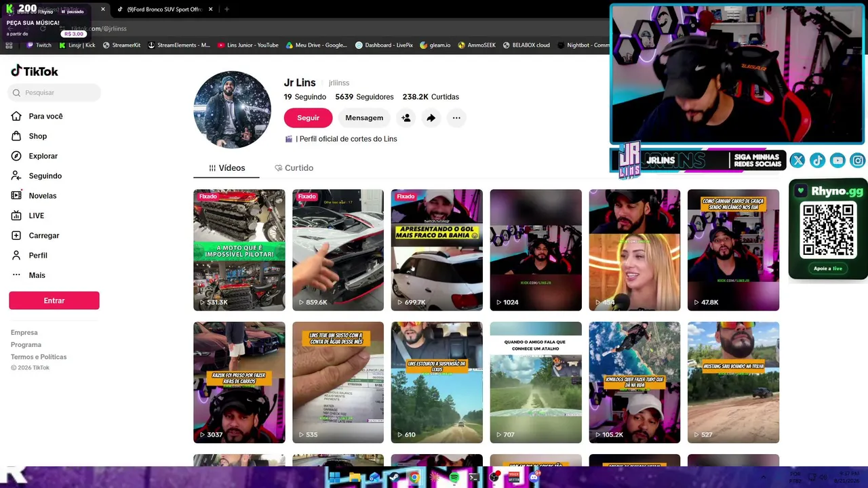Switch to the Curtido tab
This screenshot has height=488, width=868.
coord(294,168)
